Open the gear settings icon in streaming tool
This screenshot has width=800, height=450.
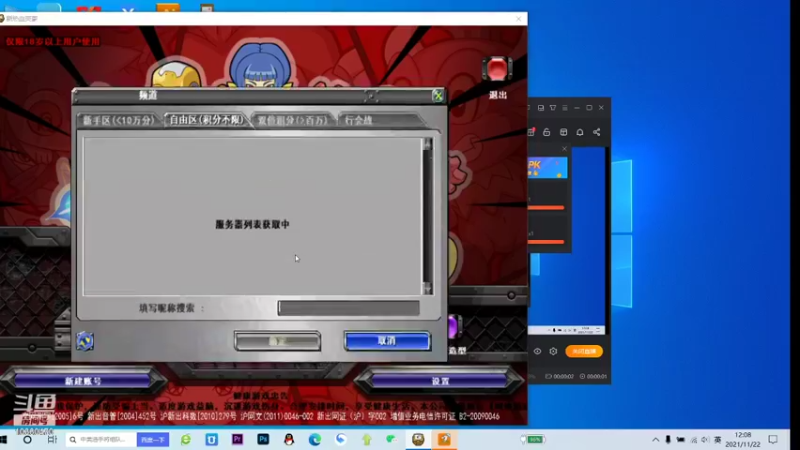coord(554,351)
